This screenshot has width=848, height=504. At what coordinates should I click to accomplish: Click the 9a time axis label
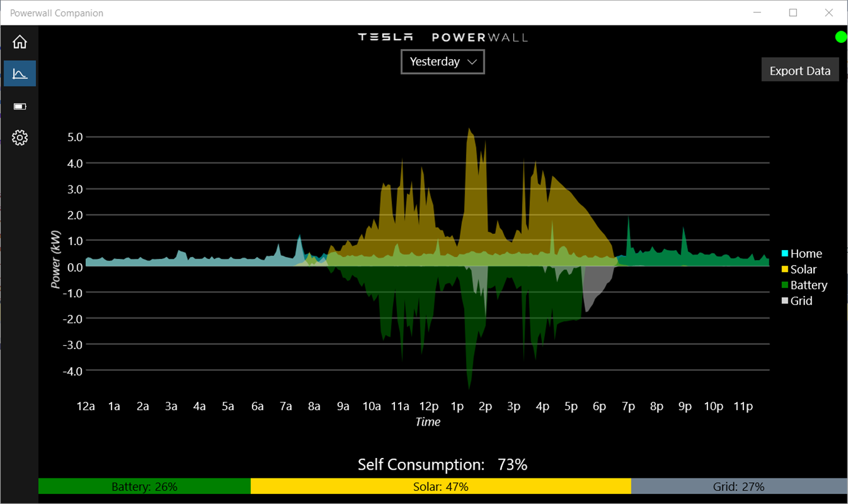click(343, 406)
